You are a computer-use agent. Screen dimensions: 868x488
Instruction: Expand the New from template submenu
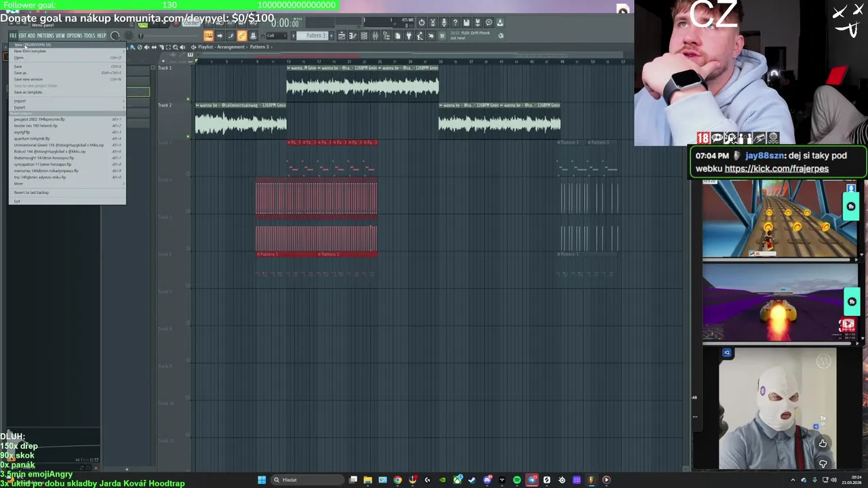(x=67, y=51)
